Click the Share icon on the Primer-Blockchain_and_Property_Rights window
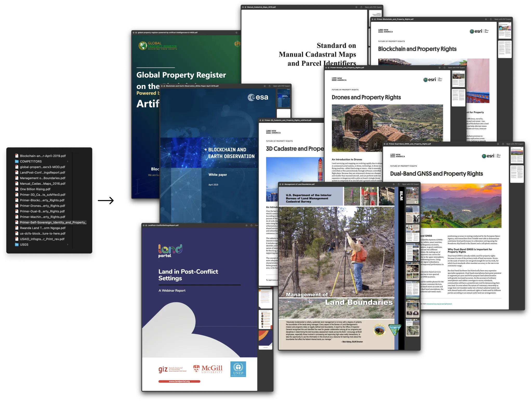The height and width of the screenshot is (401, 532). (491, 19)
